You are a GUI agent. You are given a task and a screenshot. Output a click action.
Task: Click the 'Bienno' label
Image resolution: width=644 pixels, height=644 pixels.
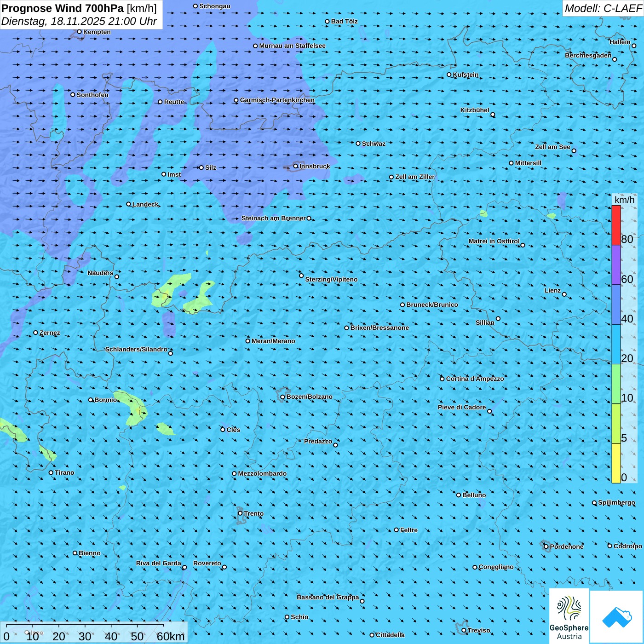(90, 553)
